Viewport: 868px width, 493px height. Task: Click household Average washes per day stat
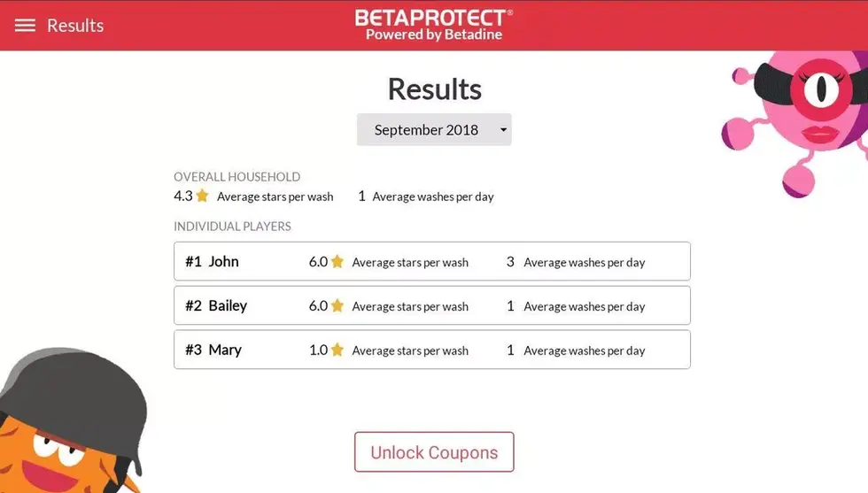(x=426, y=196)
